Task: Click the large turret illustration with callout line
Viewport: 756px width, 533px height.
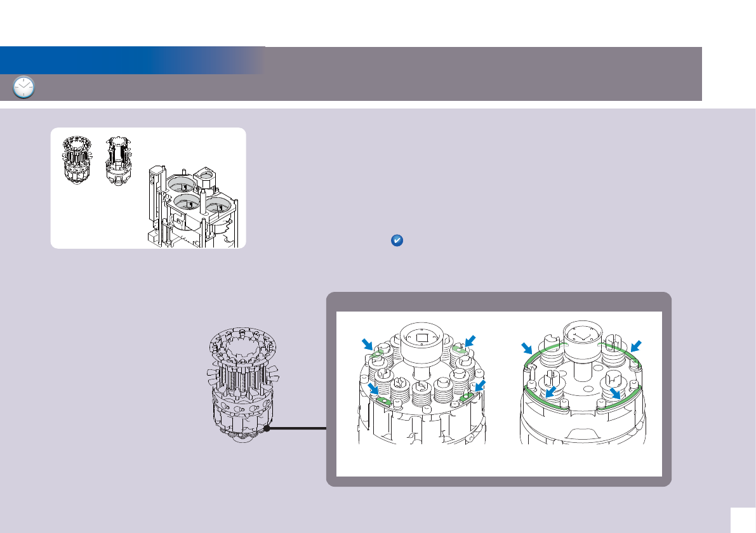Action: click(244, 385)
